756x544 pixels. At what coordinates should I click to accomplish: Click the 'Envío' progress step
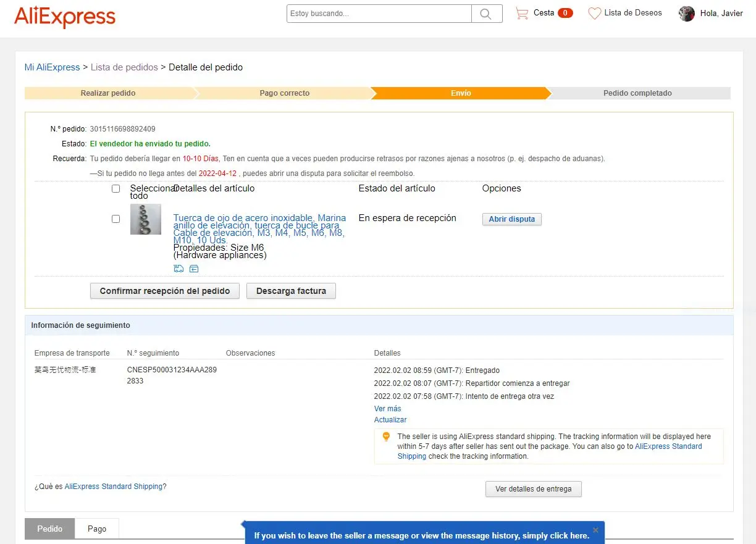[x=461, y=93]
